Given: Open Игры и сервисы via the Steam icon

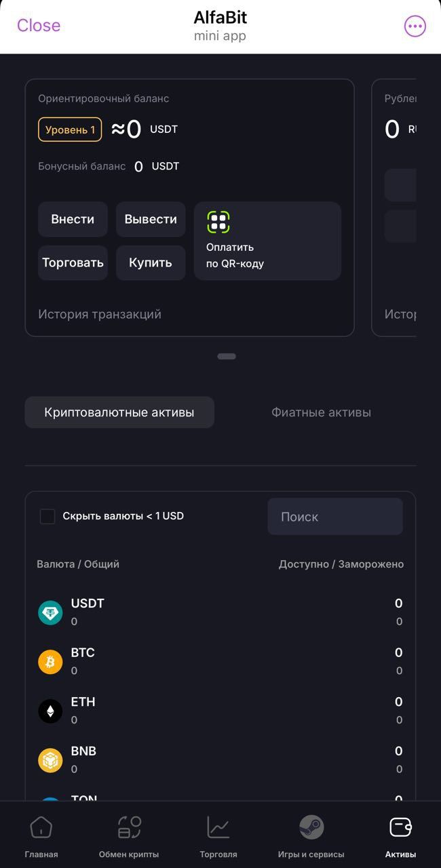Looking at the screenshot, I should [x=311, y=827].
